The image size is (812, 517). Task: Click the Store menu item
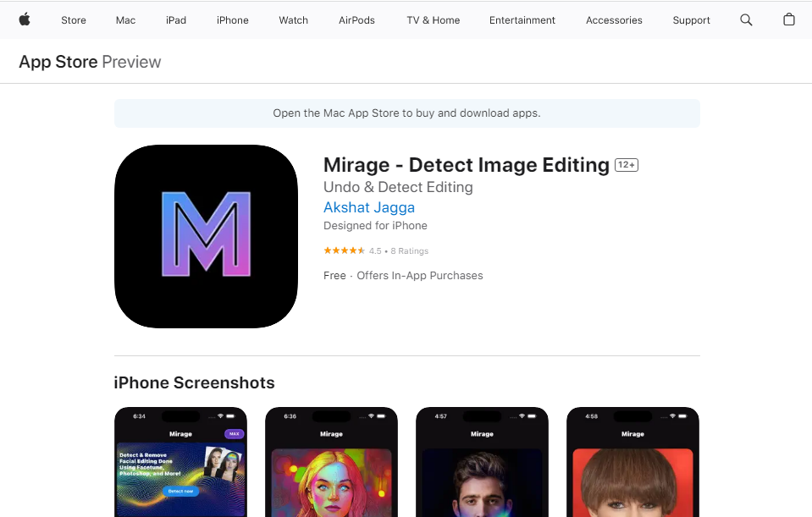pos(74,20)
